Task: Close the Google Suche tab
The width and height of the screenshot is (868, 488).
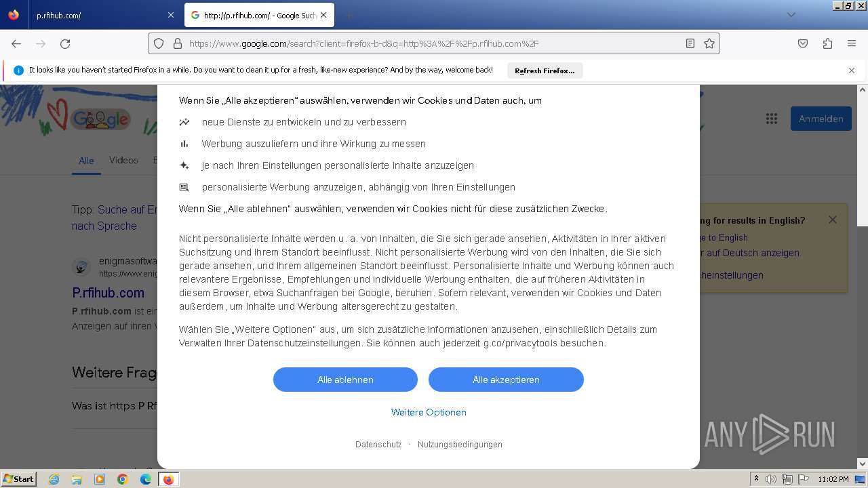Action: pos(323,15)
